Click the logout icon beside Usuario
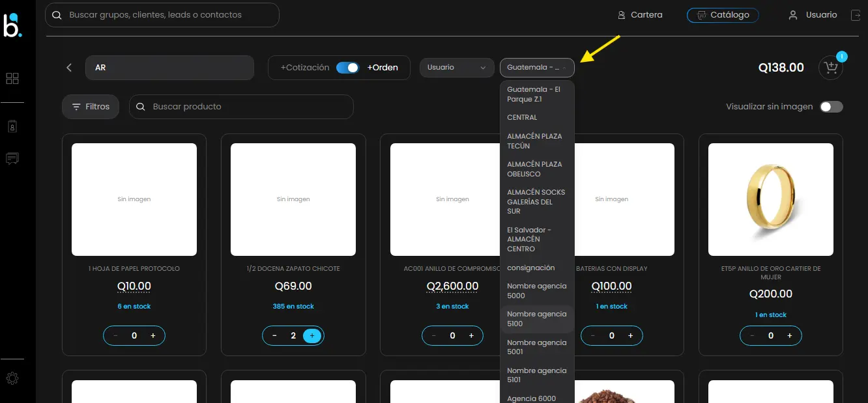Screen dimensions: 868x403 [856, 15]
